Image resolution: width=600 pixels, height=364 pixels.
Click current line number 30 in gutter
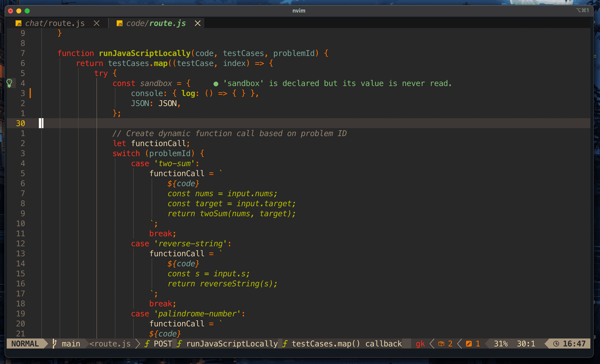(x=21, y=123)
